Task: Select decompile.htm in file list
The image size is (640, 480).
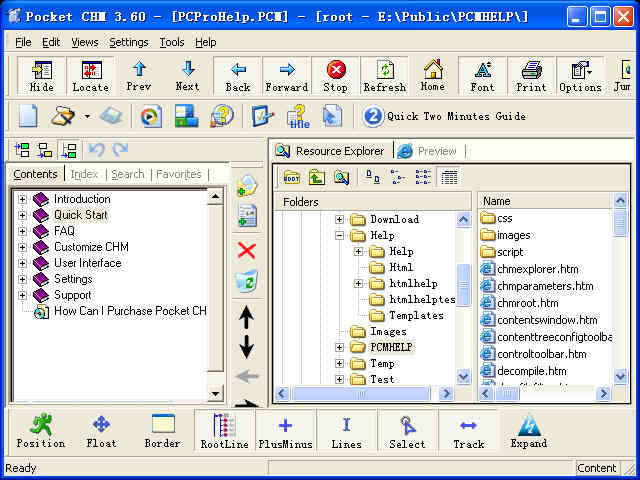Action: tap(531, 371)
